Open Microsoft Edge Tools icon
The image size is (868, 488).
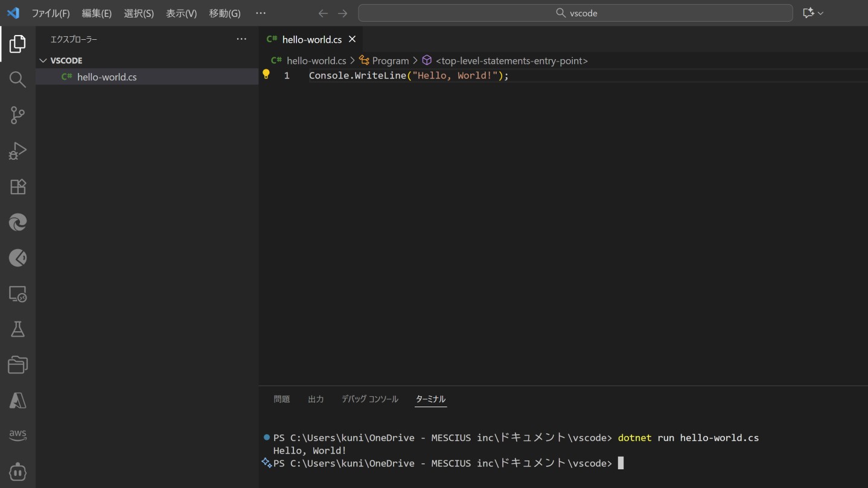coord(18,222)
